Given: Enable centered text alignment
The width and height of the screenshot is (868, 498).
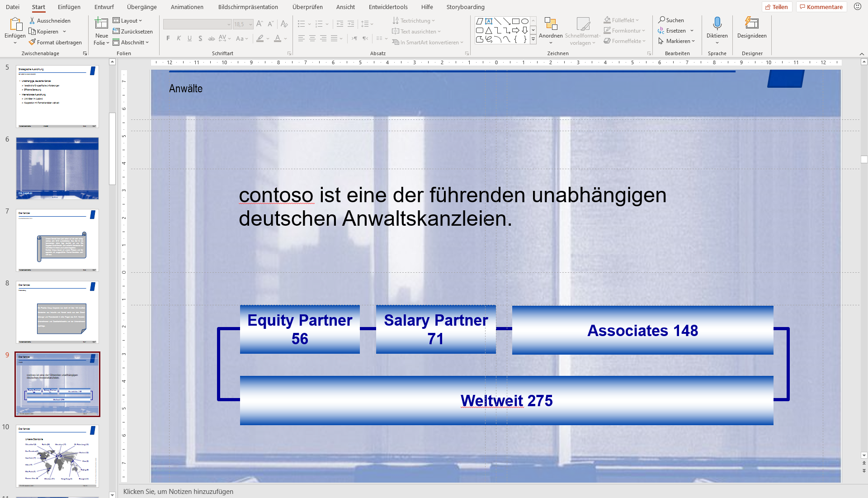Looking at the screenshot, I should click(312, 38).
